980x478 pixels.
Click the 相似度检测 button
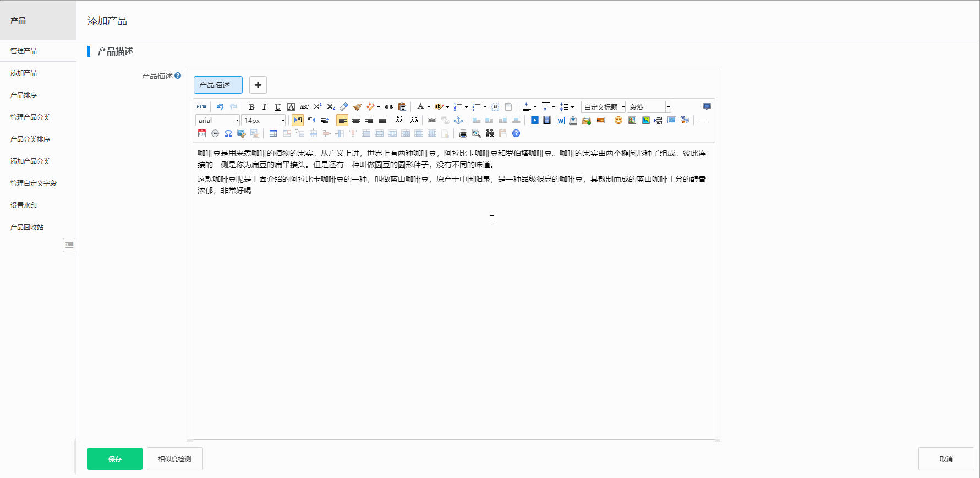pyautogui.click(x=175, y=459)
